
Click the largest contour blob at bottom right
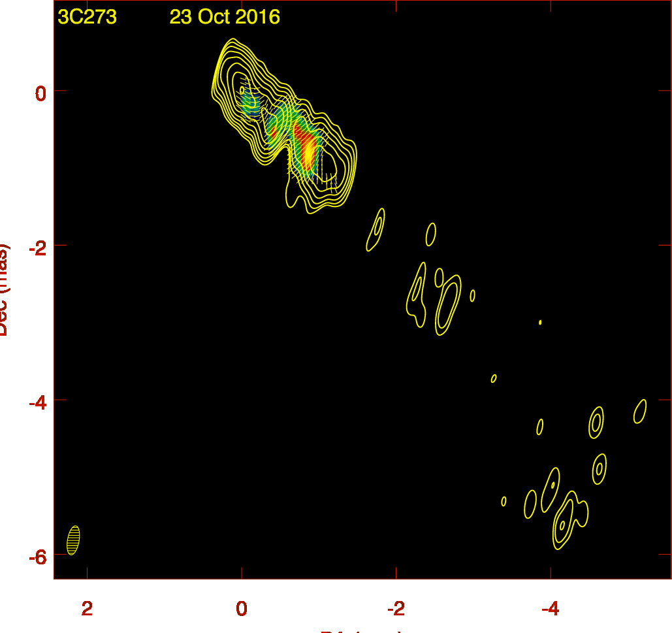pos(567,519)
